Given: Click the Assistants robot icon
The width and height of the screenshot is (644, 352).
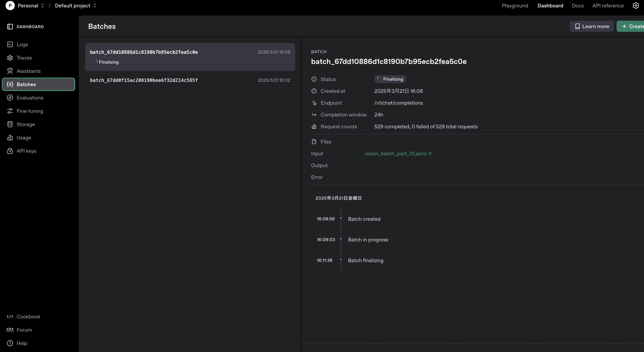Looking at the screenshot, I should coord(10,71).
